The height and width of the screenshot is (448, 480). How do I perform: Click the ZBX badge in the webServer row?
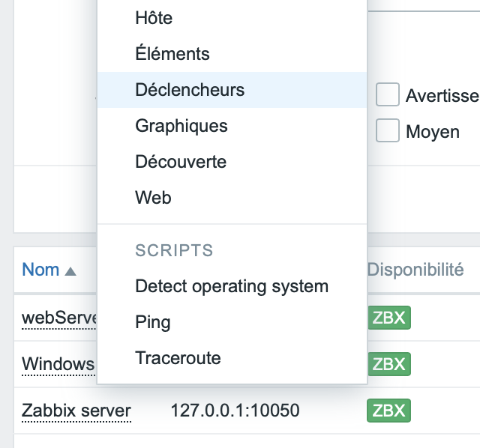(388, 318)
